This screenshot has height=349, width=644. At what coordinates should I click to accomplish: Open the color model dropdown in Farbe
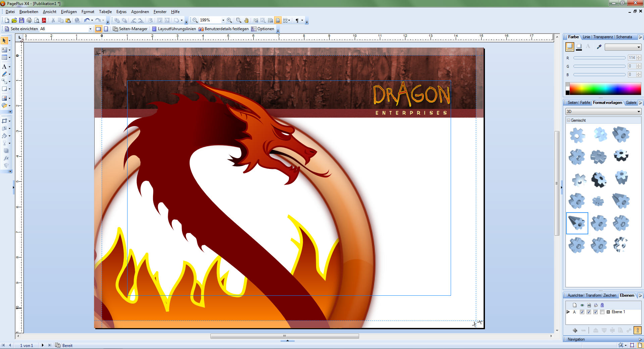tap(623, 47)
